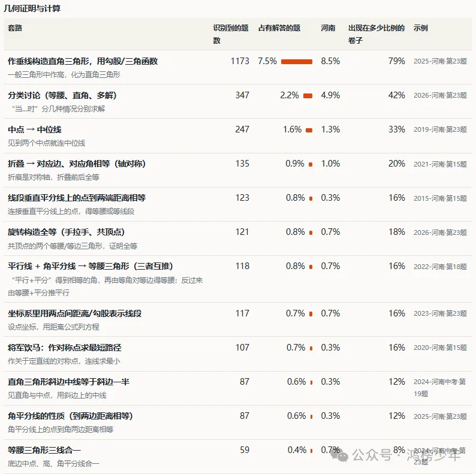Click the 河南 value '4.9%'

tap(330, 95)
